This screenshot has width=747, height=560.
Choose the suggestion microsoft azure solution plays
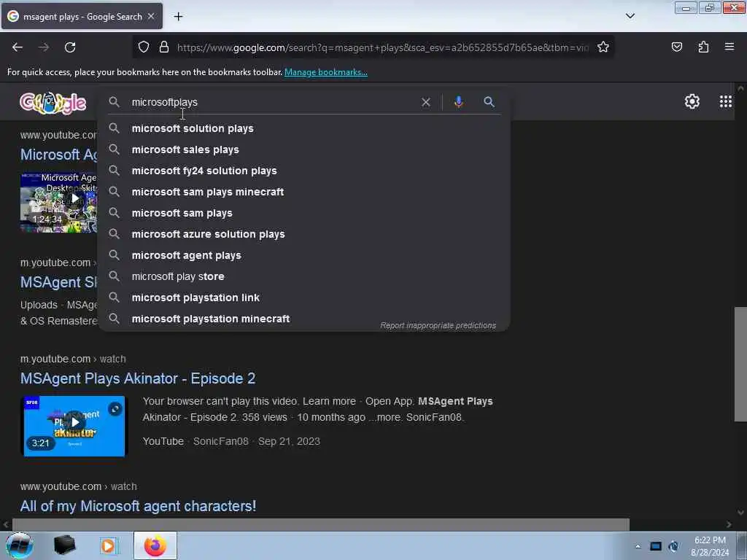click(x=304, y=234)
